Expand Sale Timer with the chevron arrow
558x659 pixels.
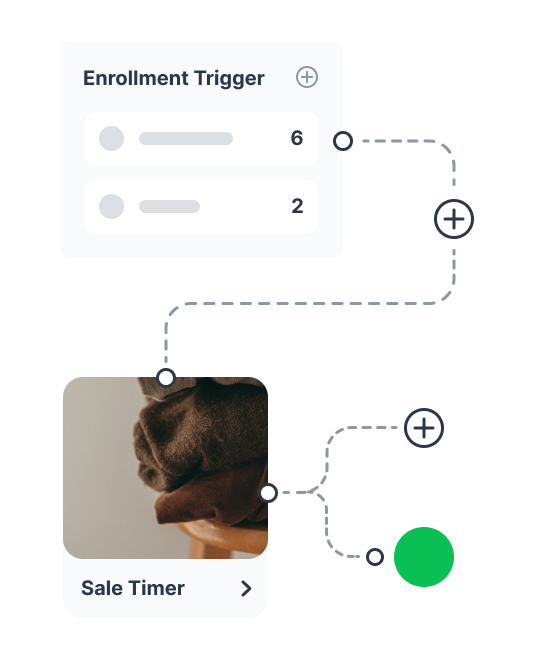pos(246,588)
